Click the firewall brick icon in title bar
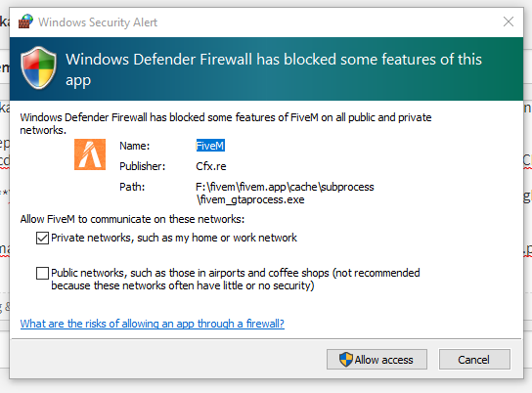This screenshot has height=393, width=532. [x=25, y=22]
